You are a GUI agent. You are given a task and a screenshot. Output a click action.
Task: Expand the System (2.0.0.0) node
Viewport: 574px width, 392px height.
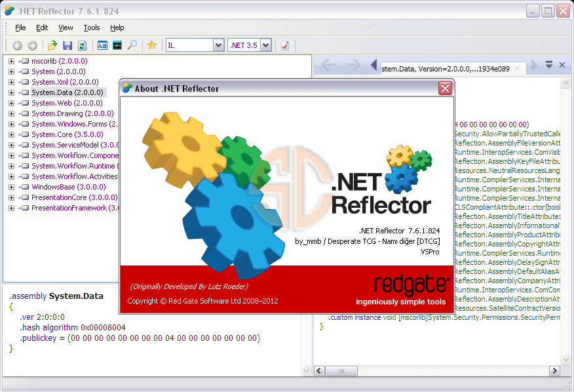[x=11, y=72]
